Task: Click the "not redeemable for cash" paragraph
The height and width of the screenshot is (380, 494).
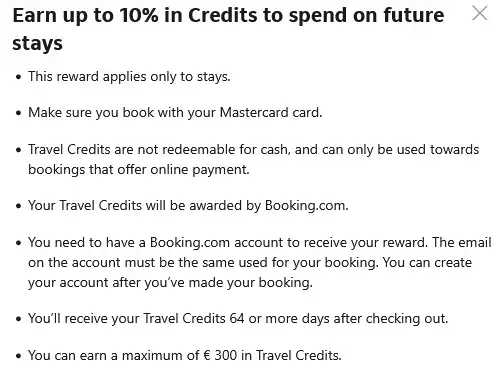Action: coord(253,159)
